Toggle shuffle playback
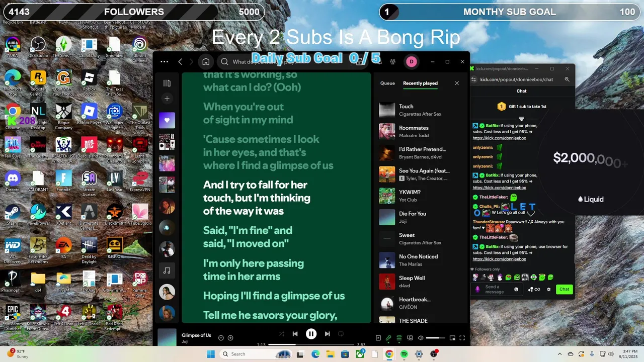644x362 pixels. pos(281,334)
